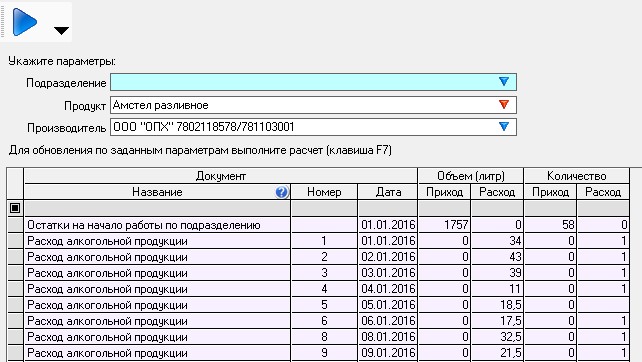
Task: Click the row selector for the Остатки row
Action: [16, 225]
